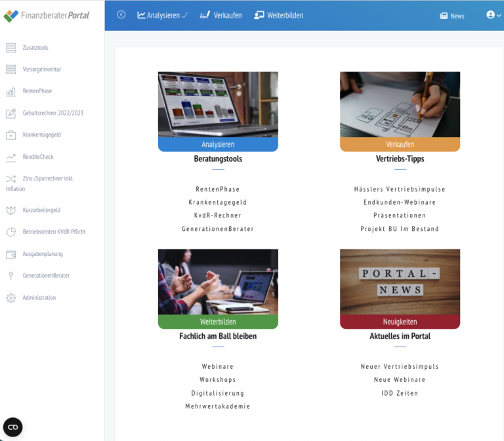The width and height of the screenshot is (504, 441).
Task: Collapse sidebar with the back arrow icon
Action: click(x=121, y=15)
